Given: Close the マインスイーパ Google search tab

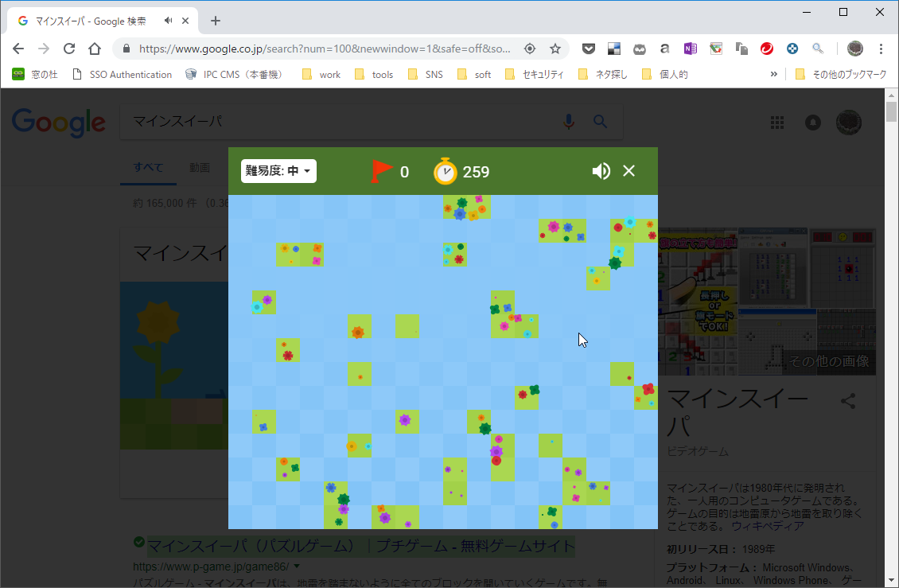Looking at the screenshot, I should coord(185,21).
